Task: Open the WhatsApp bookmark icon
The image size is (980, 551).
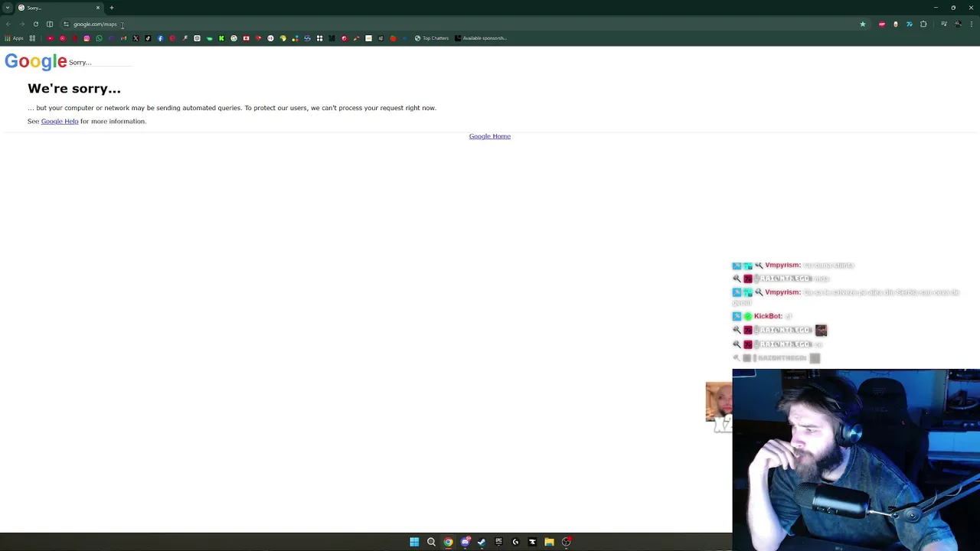Action: [x=99, y=38]
